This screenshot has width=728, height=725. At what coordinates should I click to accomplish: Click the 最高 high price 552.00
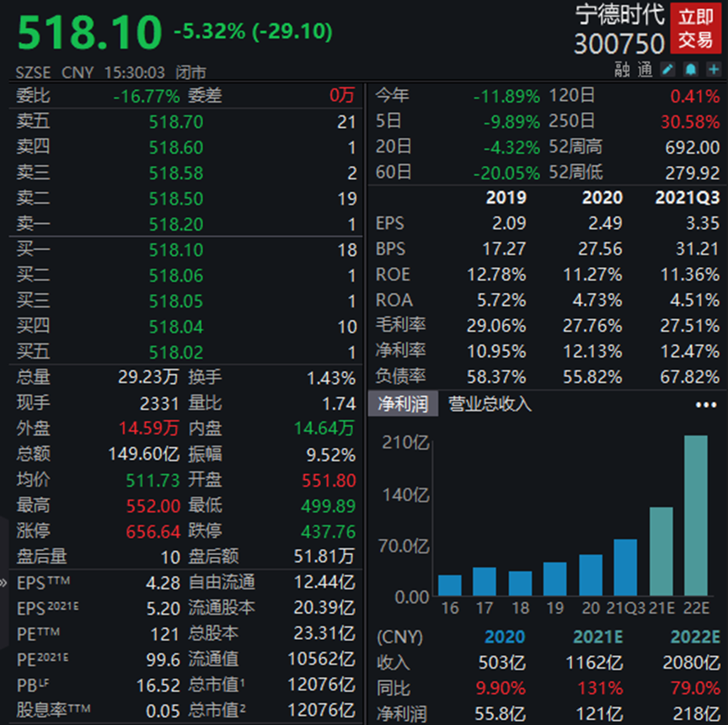pos(153,505)
